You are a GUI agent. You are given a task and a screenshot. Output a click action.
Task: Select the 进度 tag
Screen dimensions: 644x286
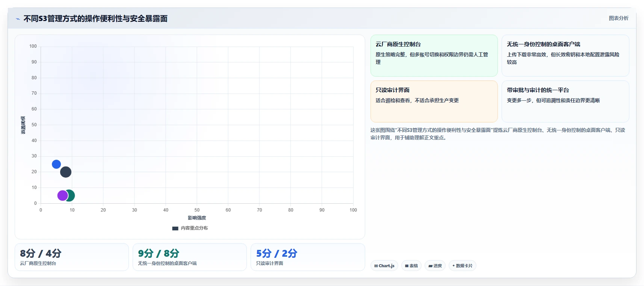coord(435,266)
